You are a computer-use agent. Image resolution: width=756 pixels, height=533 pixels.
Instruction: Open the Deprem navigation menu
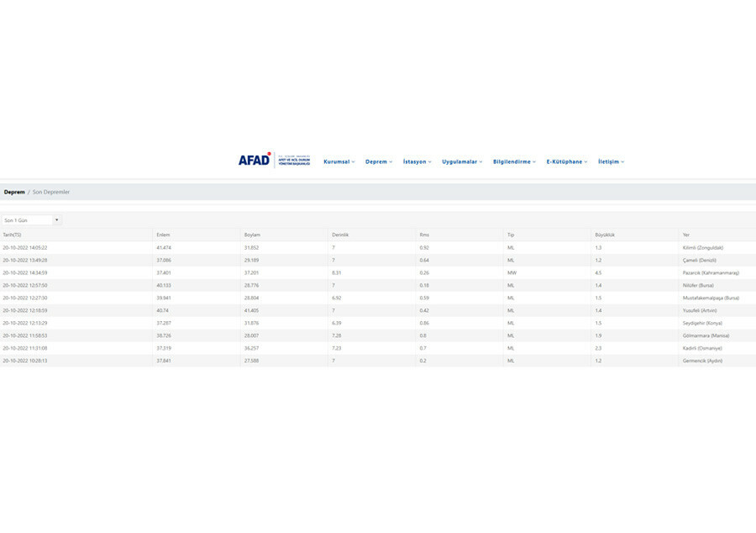click(x=379, y=161)
